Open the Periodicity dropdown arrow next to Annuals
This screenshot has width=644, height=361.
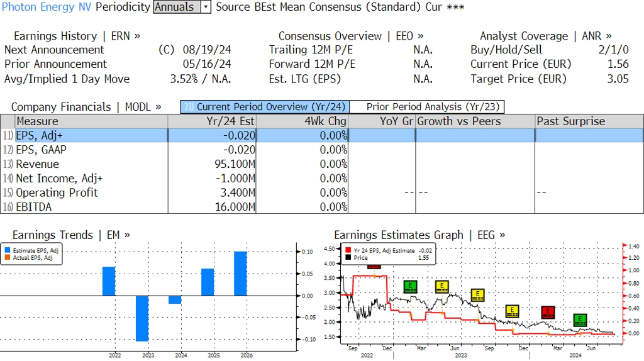pyautogui.click(x=206, y=7)
